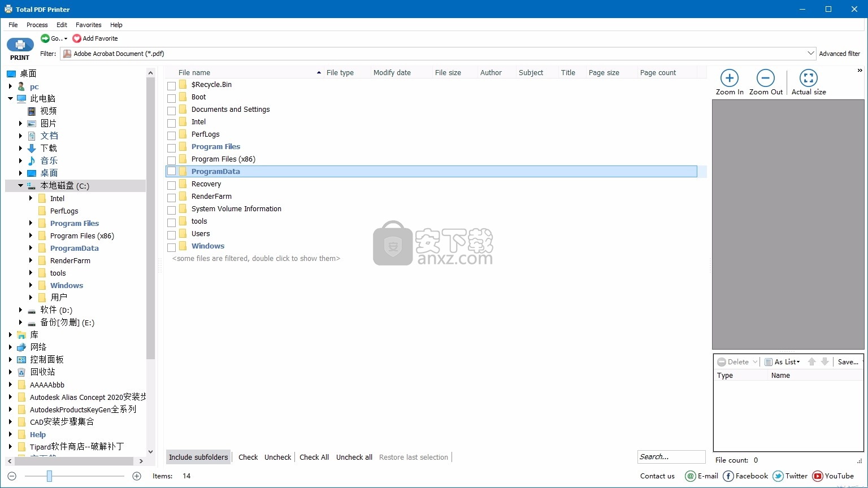Image resolution: width=868 pixels, height=488 pixels.
Task: Open the YouTube icon link
Action: click(817, 476)
